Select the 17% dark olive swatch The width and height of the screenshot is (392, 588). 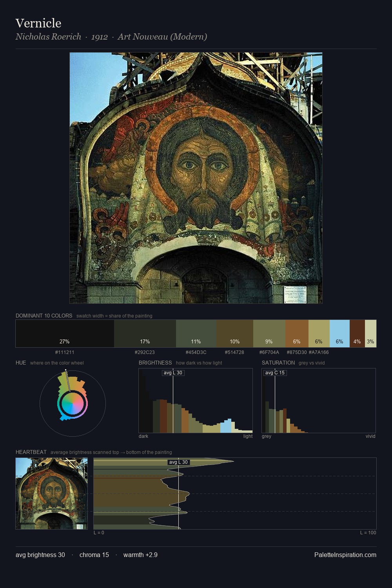[x=145, y=334]
